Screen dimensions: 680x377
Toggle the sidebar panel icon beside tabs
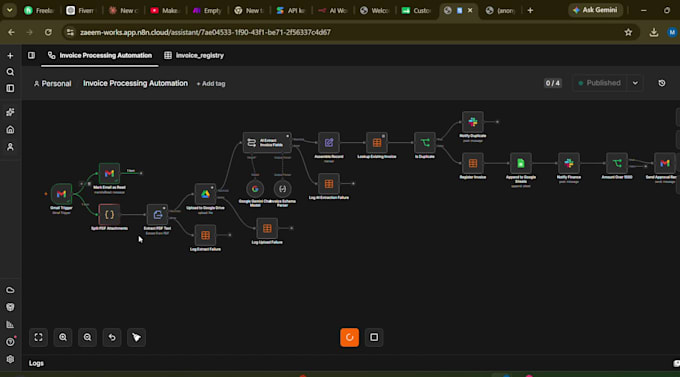[x=31, y=55]
